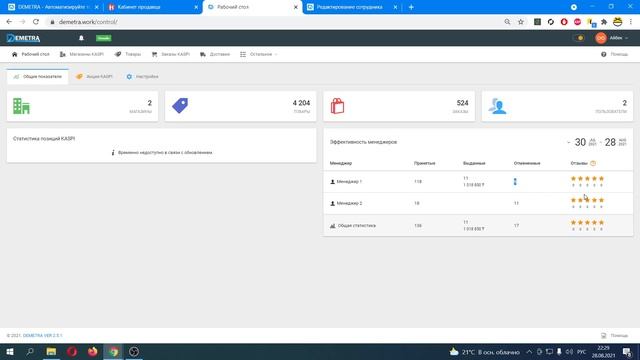Open the Chrome three-dot menu
Viewport: 640px width, 360px height.
pyautogui.click(x=631, y=22)
